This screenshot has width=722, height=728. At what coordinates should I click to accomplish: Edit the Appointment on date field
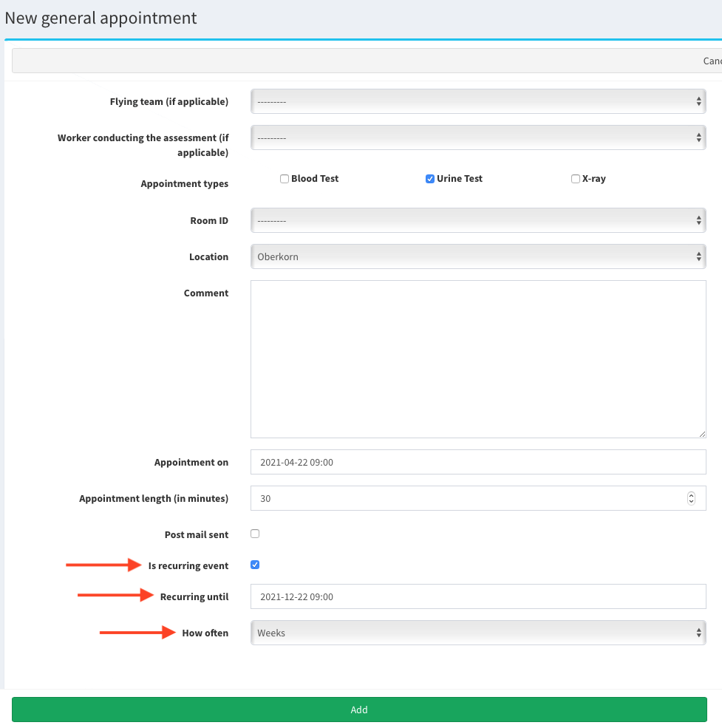[x=478, y=462]
